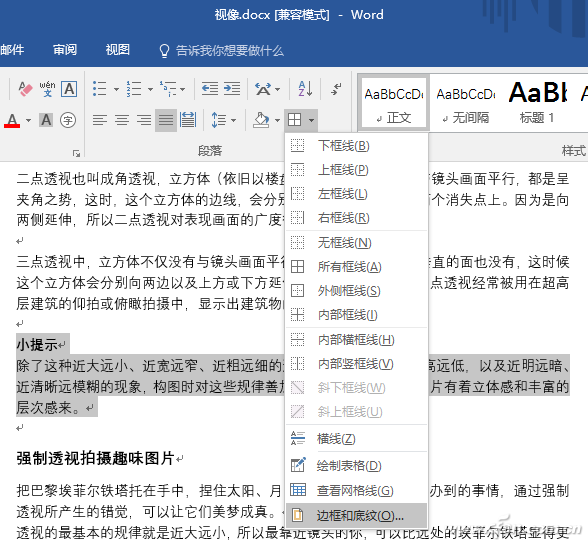588x545 pixels.
Task: Align text right icon
Action: point(144,120)
